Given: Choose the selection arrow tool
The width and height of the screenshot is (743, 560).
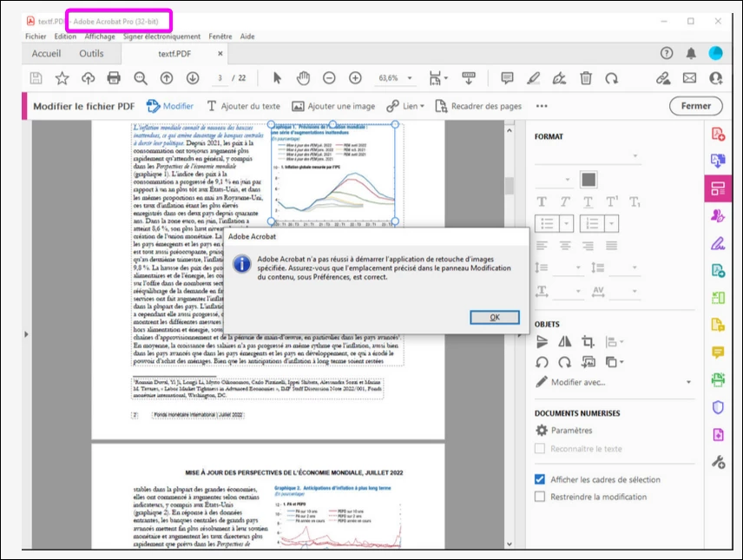Looking at the screenshot, I should [277, 78].
